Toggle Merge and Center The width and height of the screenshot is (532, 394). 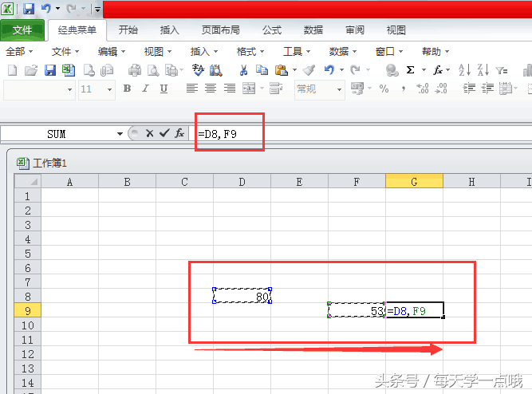[249, 89]
